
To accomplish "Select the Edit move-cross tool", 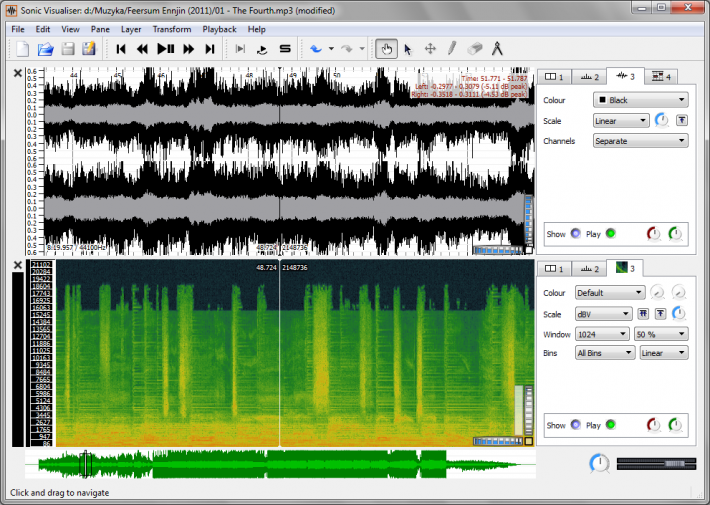I will (x=430, y=49).
